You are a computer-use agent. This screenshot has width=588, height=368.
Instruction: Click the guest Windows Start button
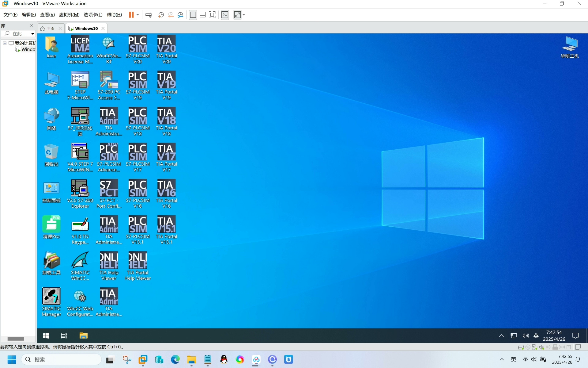point(46,335)
